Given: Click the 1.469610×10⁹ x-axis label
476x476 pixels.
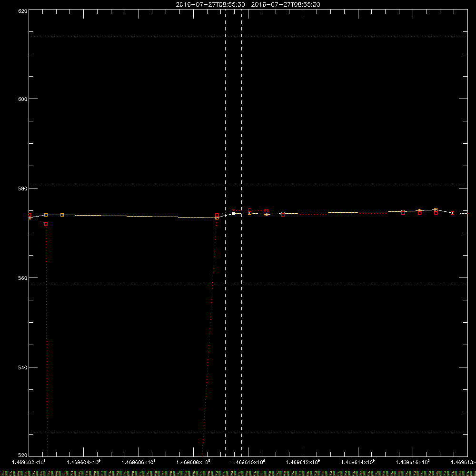Looking at the screenshot, I should point(248,462).
